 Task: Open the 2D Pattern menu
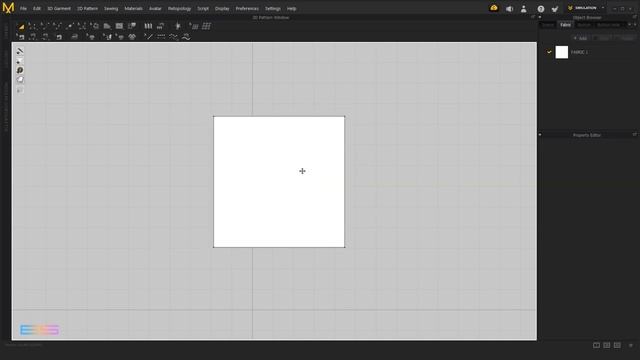tap(87, 9)
